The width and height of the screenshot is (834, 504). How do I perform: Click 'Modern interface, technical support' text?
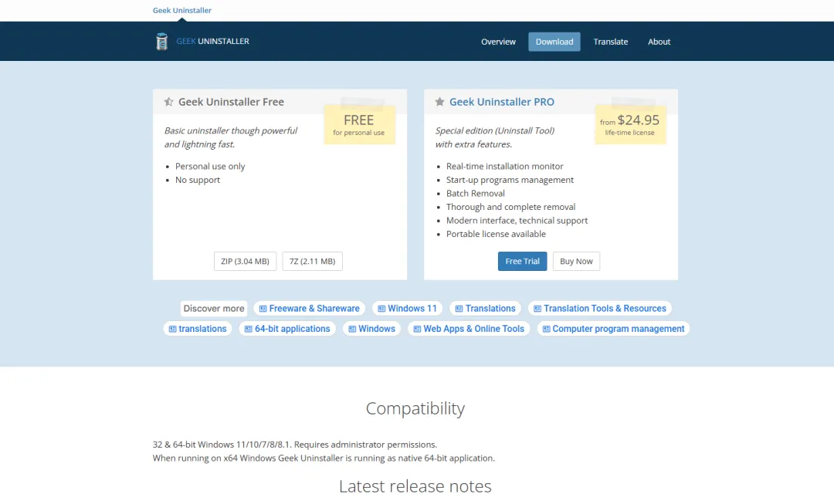(x=517, y=220)
